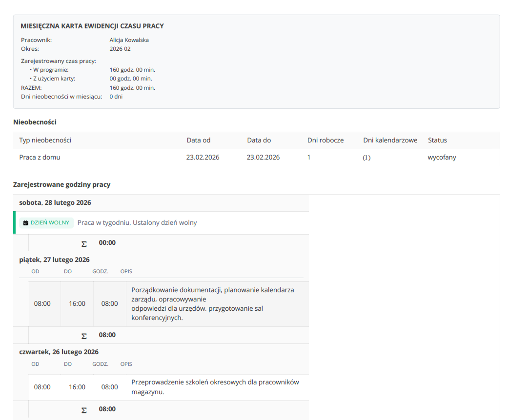Select the 'Praca z domu' absence row
This screenshot has height=420, width=508.
click(40, 157)
